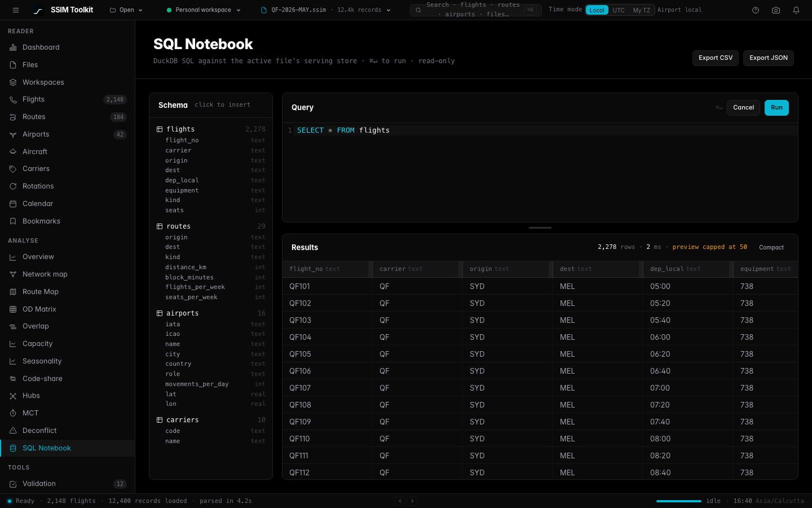The width and height of the screenshot is (812, 508).
Task: Click the Dashboard icon in sidebar
Action: (13, 47)
